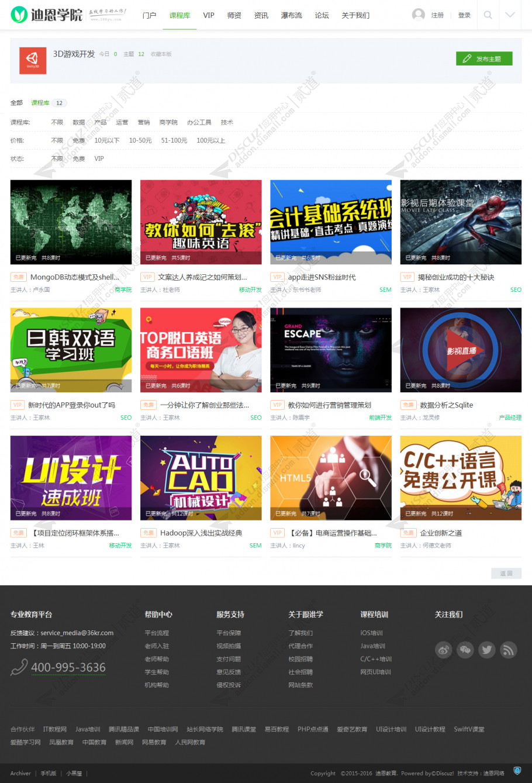Click the 登录 login link

pyautogui.click(x=464, y=15)
